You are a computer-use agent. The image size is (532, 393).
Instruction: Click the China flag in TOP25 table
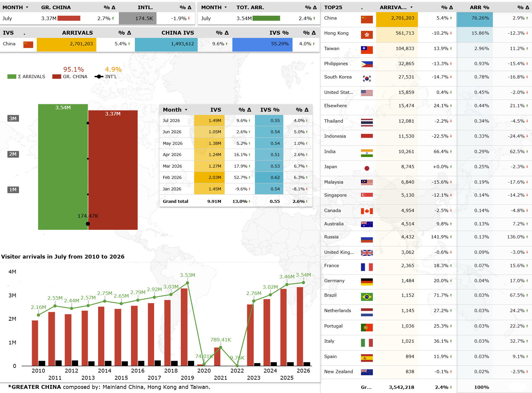pyautogui.click(x=367, y=20)
